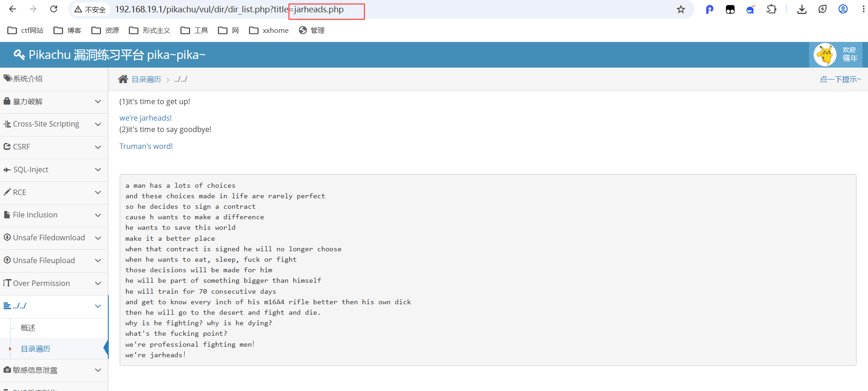
Task: Click the 欢迎 骚年 welcome text
Action: point(850,54)
